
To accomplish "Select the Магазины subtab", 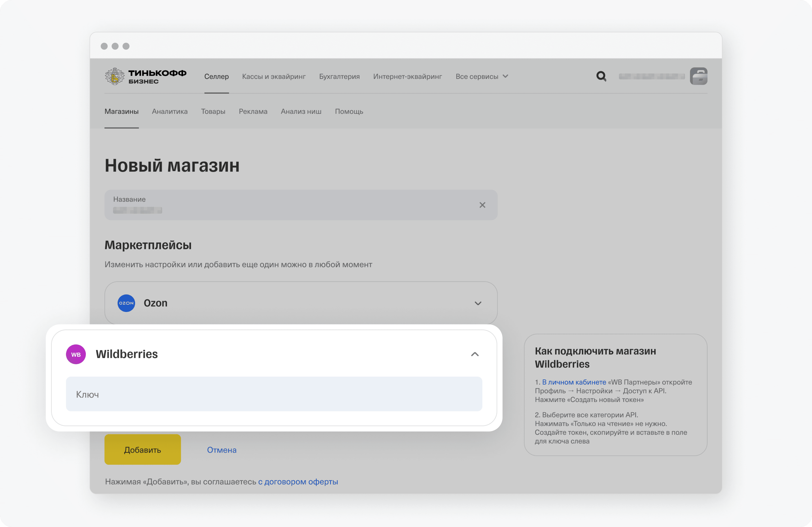I will click(121, 111).
